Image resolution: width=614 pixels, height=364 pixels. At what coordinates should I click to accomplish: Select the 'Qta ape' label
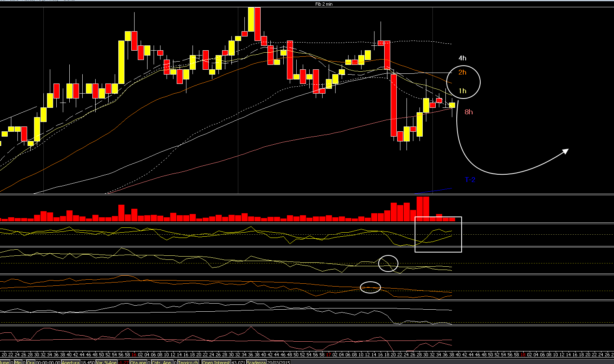click(x=138, y=362)
